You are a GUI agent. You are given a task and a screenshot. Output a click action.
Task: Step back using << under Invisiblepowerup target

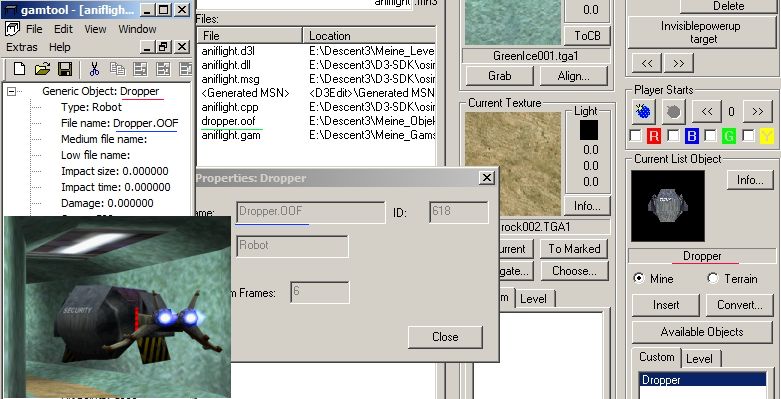[647, 63]
